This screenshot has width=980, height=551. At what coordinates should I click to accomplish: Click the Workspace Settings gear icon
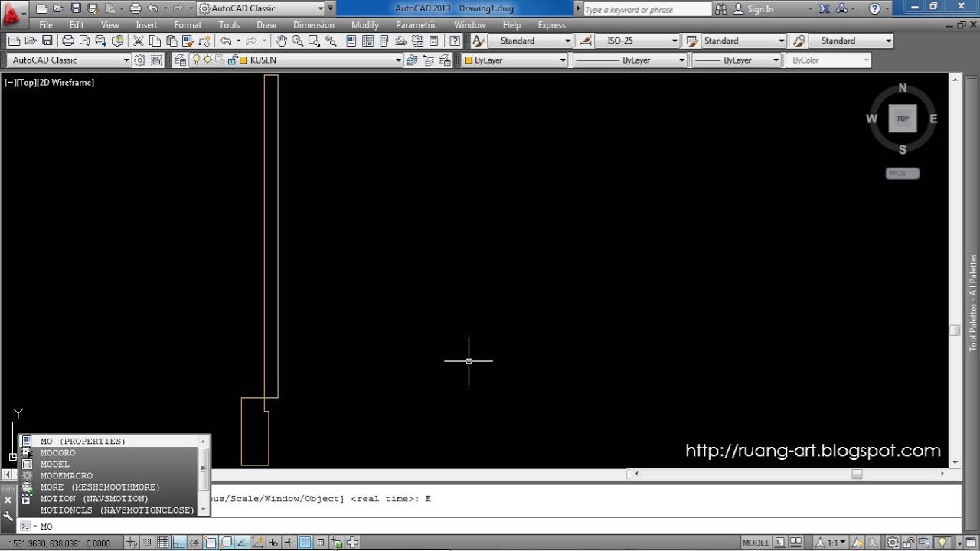(140, 60)
